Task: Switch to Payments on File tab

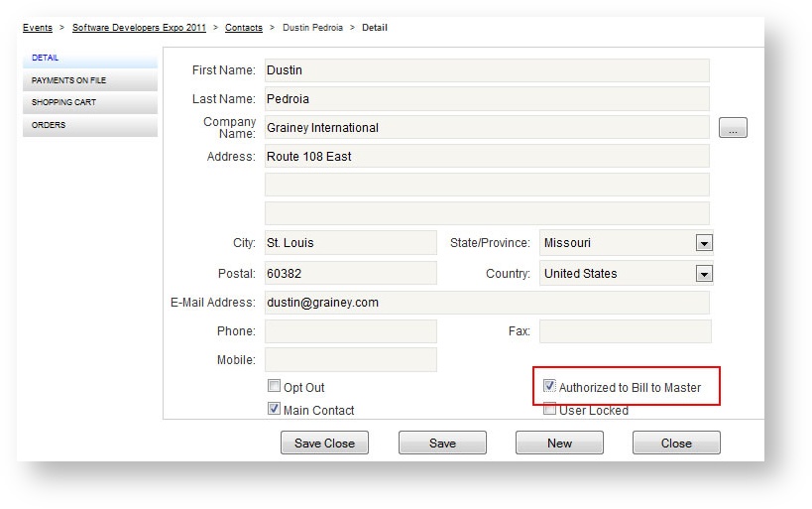Action: click(x=89, y=80)
